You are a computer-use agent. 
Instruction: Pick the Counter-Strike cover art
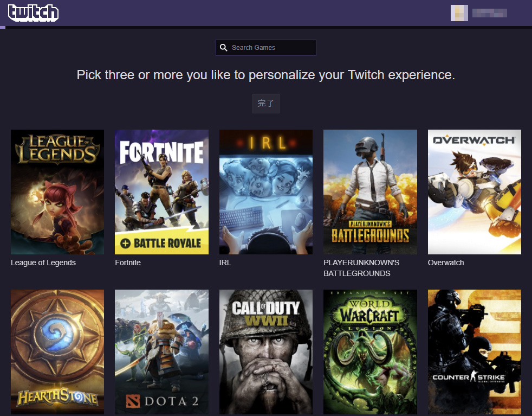475,352
